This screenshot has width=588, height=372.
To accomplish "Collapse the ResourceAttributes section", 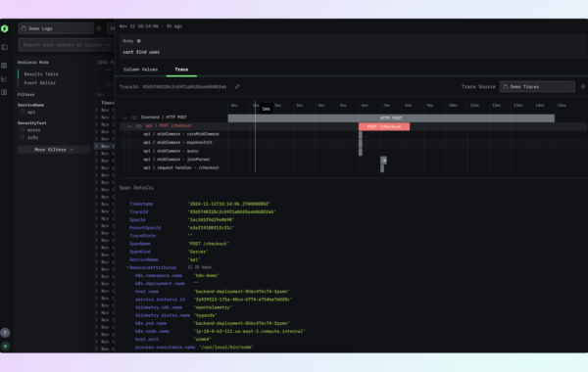I will (x=127, y=267).
